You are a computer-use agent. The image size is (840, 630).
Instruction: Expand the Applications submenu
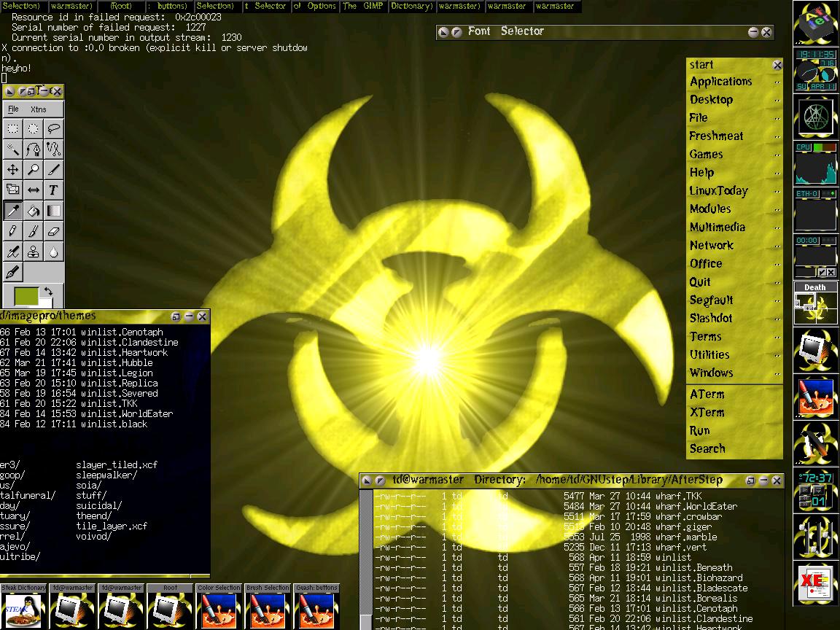click(x=720, y=82)
